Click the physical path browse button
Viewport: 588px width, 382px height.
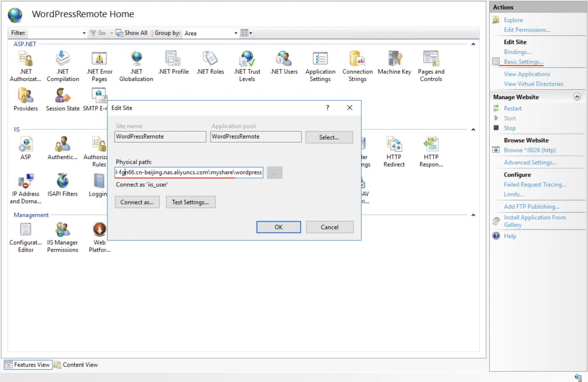(275, 173)
